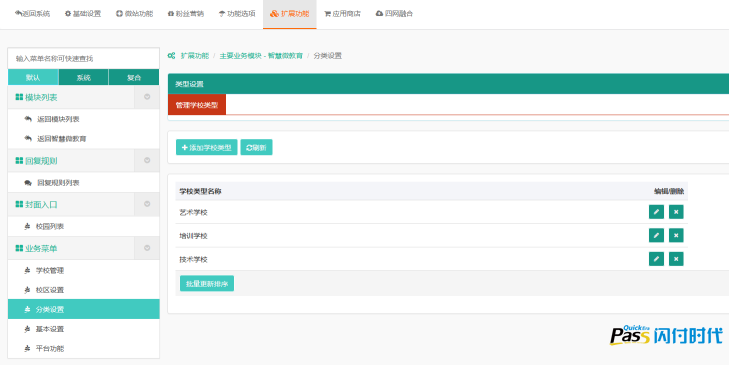Click the active 扩展功能 tab
Screen dimensions: 729x365
point(290,14)
